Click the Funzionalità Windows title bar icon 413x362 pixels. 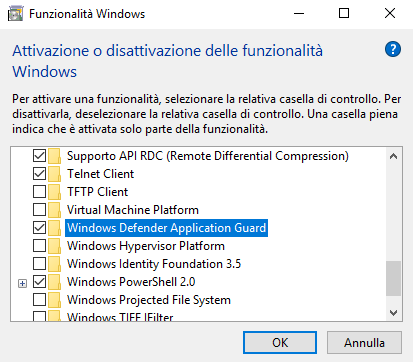tap(15, 14)
